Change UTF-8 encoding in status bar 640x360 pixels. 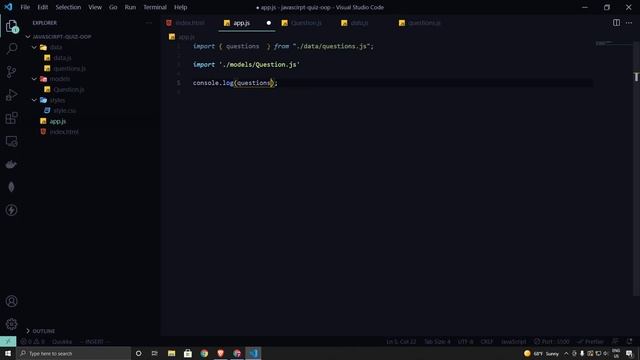(x=466, y=342)
